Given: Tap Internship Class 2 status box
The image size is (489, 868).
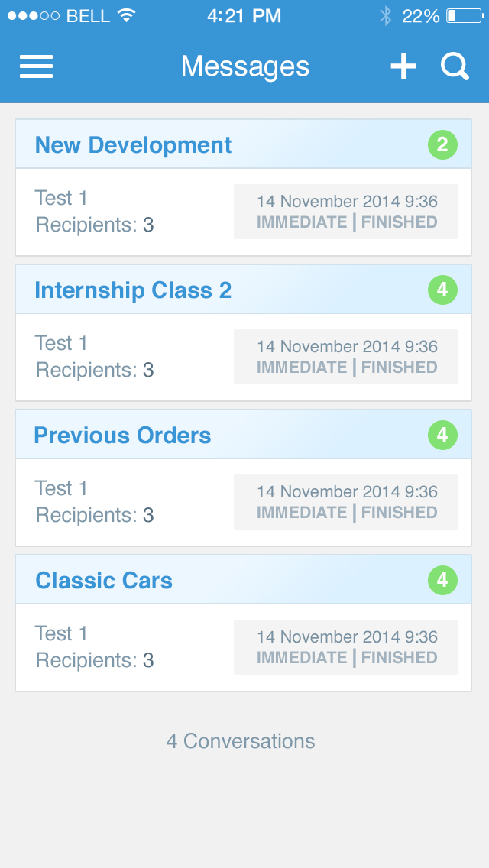Looking at the screenshot, I should tap(346, 357).
